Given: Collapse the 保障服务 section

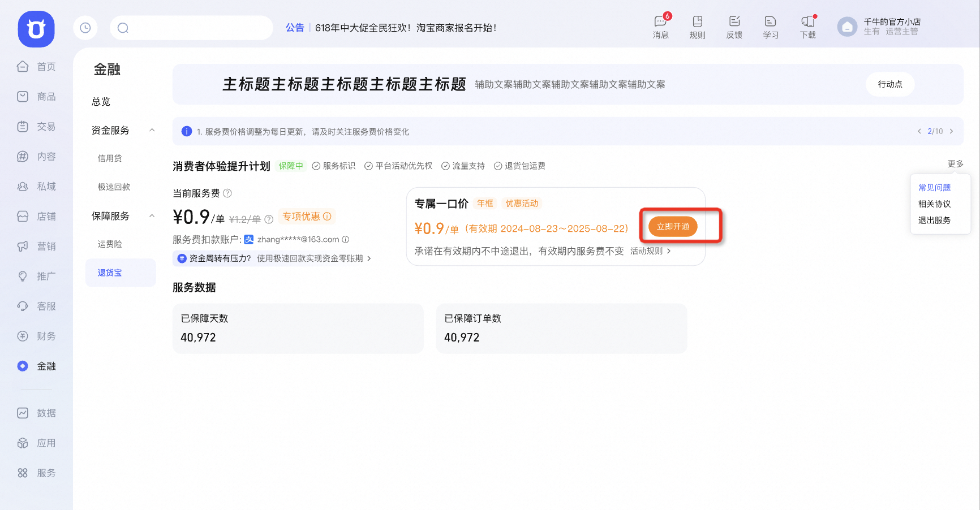Looking at the screenshot, I should (x=152, y=216).
